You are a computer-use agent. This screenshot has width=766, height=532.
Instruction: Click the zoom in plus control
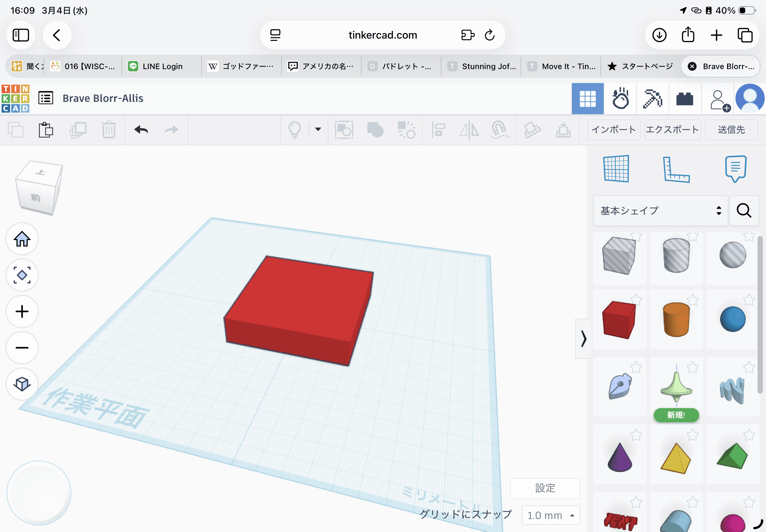point(21,311)
